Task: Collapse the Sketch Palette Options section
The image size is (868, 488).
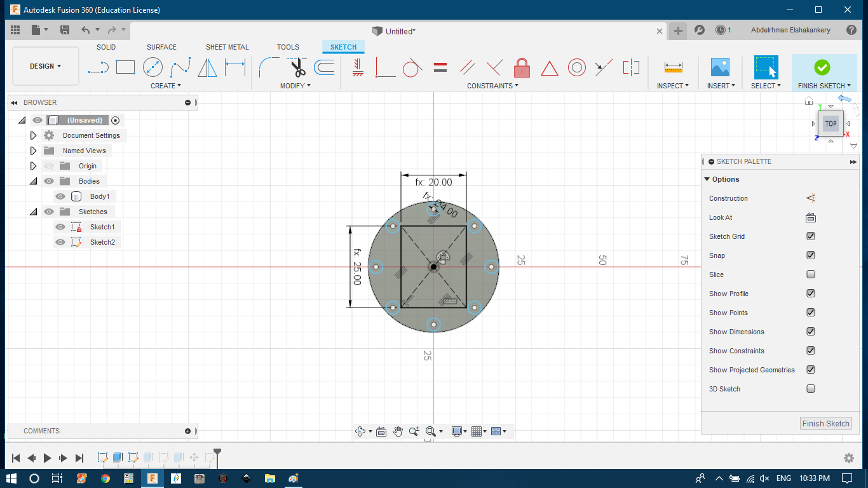Action: (x=707, y=180)
